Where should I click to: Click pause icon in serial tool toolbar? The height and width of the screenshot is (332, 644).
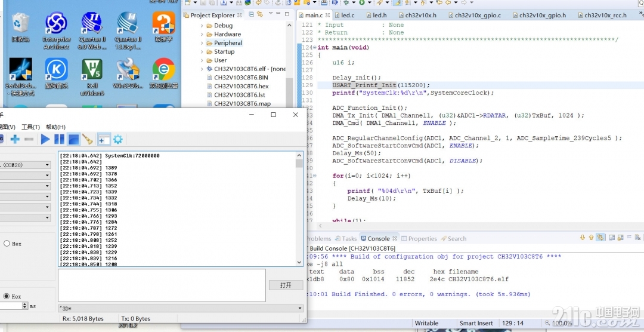[x=60, y=139]
